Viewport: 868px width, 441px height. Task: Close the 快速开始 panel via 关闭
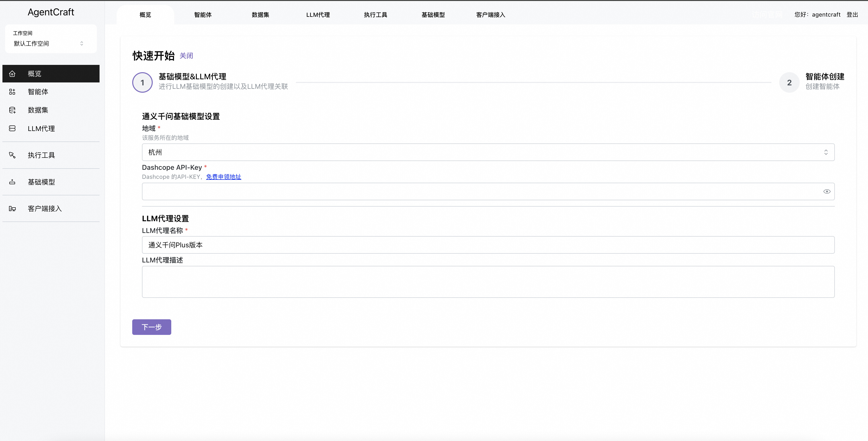tap(186, 56)
